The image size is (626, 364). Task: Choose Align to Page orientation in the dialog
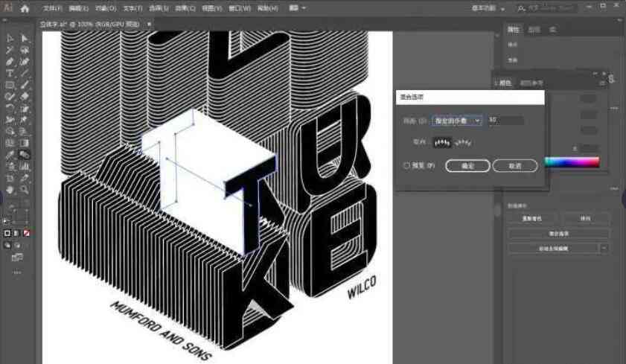tap(442, 142)
